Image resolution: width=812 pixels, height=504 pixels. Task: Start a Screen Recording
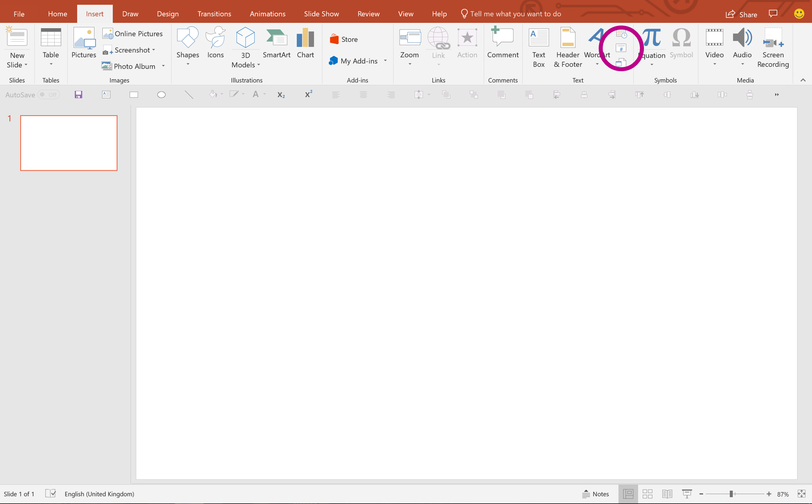point(773,47)
